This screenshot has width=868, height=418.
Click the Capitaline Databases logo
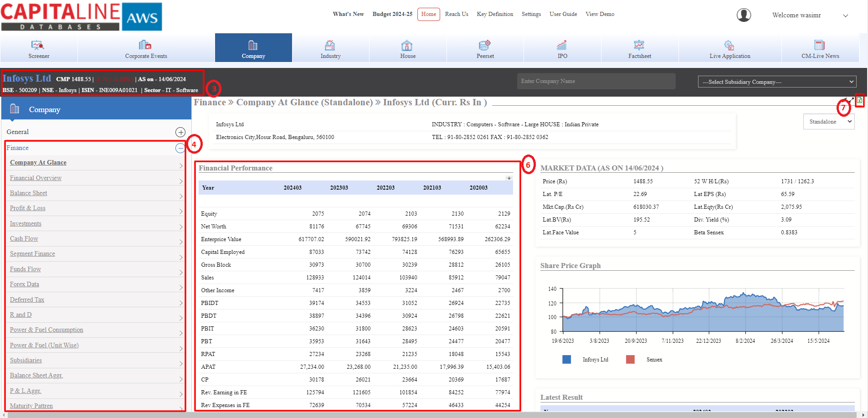pyautogui.click(x=82, y=17)
